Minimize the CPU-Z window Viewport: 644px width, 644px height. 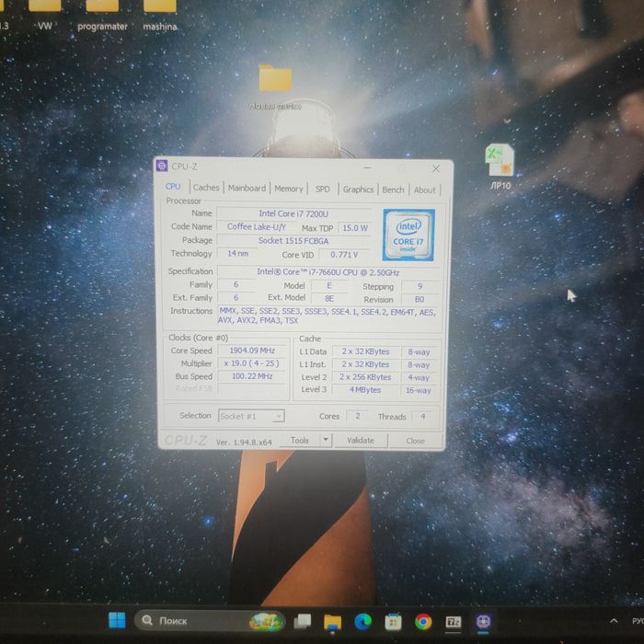367,167
